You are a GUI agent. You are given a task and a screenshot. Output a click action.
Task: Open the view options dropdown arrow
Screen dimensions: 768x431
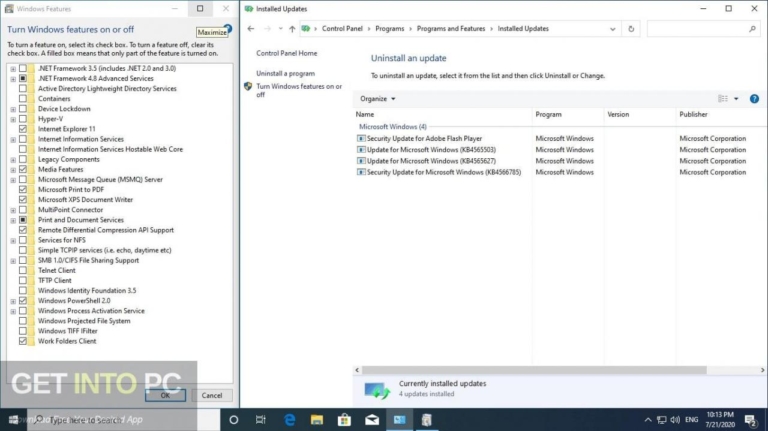point(736,99)
